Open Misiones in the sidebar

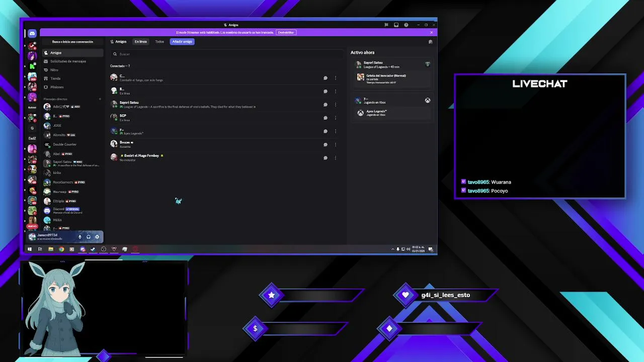click(x=72, y=87)
